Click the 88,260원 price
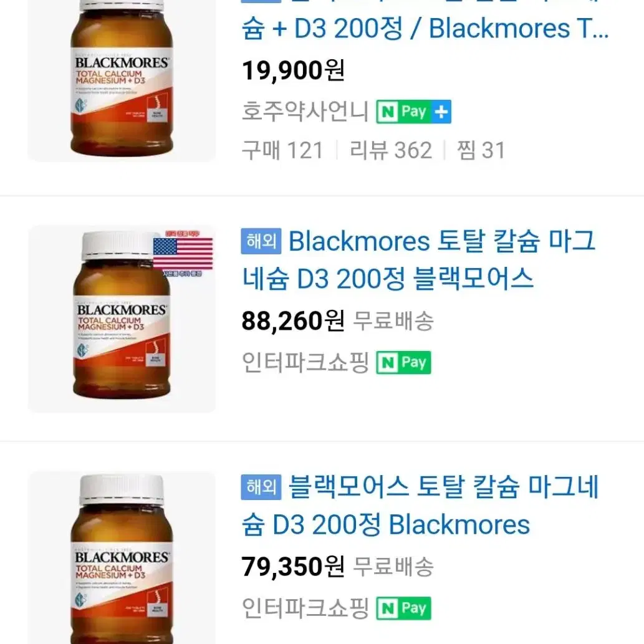Image resolution: width=644 pixels, height=644 pixels. point(293,321)
